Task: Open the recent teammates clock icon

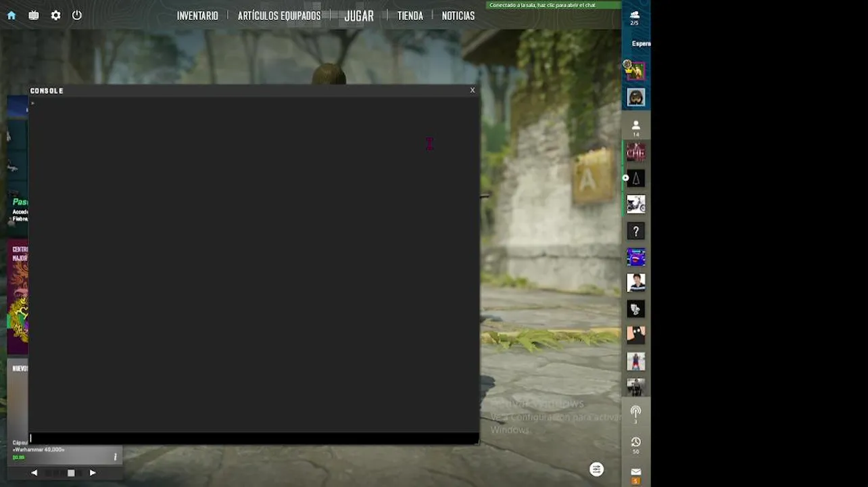Action: tap(635, 445)
